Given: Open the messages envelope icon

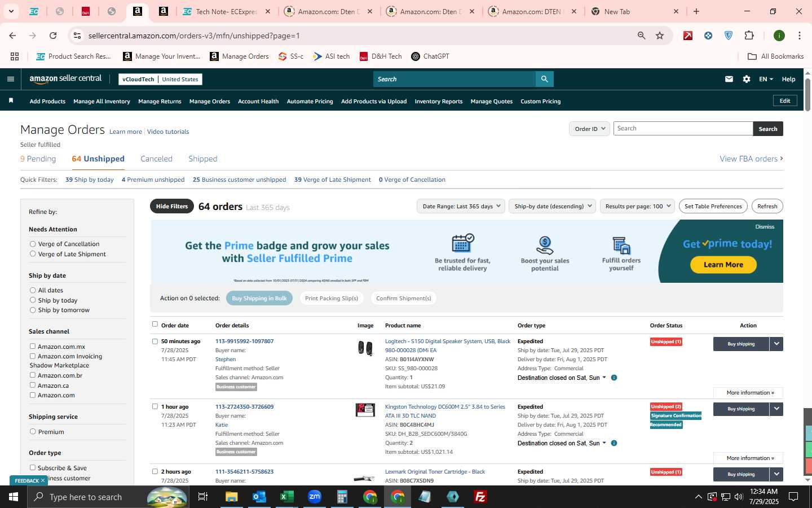Looking at the screenshot, I should pos(729,79).
